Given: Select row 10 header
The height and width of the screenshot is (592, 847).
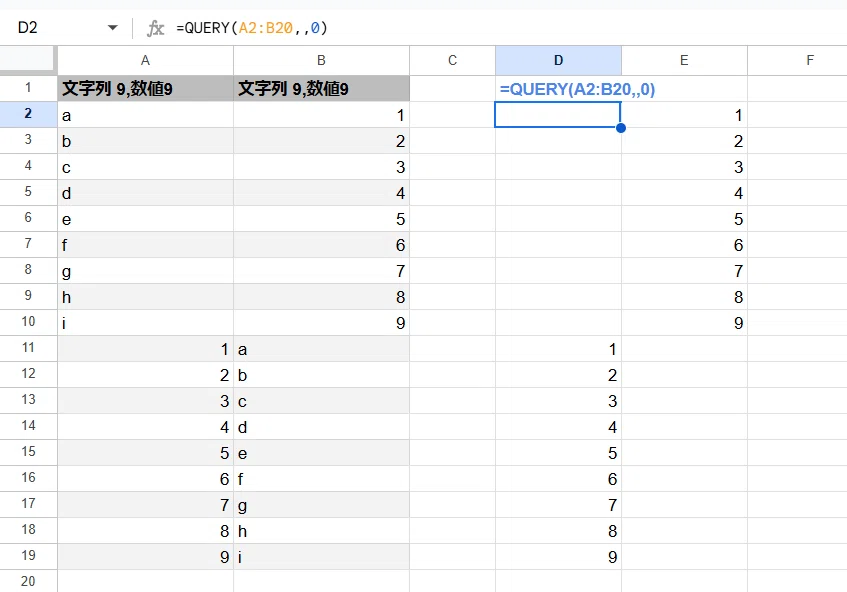Looking at the screenshot, I should pos(28,322).
